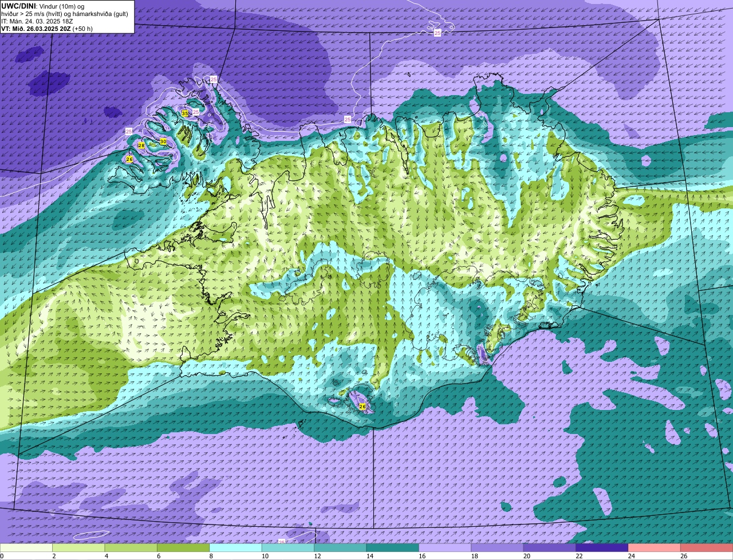Choose the 18–20 m/s purple legend swatch
Viewport: 733px width, 560px height.
[x=498, y=548]
